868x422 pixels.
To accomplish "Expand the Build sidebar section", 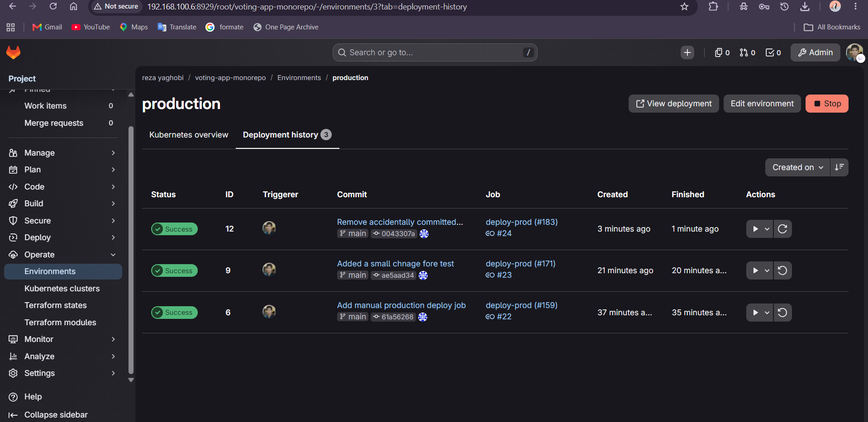I will point(63,204).
